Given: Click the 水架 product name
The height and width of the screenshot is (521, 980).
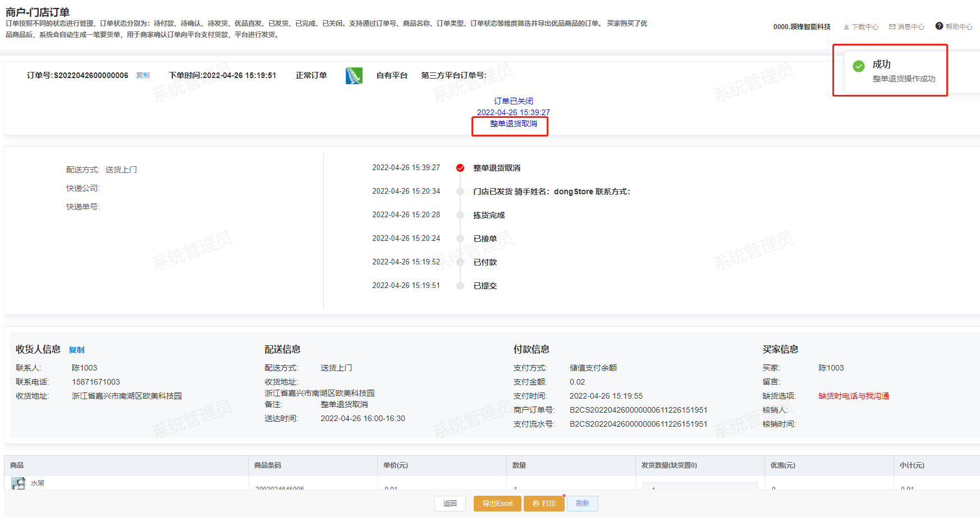Looking at the screenshot, I should coord(38,483).
